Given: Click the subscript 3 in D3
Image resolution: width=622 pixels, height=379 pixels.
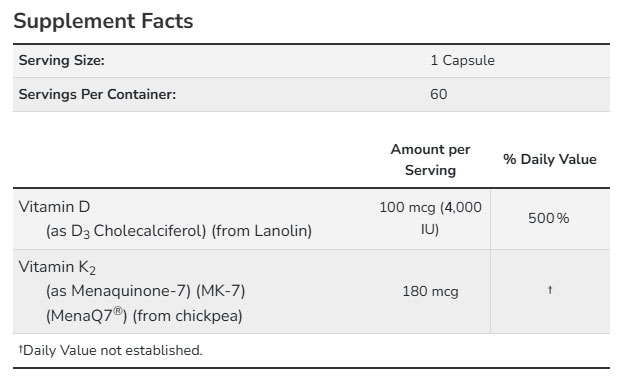Looking at the screenshot, I should point(86,234).
